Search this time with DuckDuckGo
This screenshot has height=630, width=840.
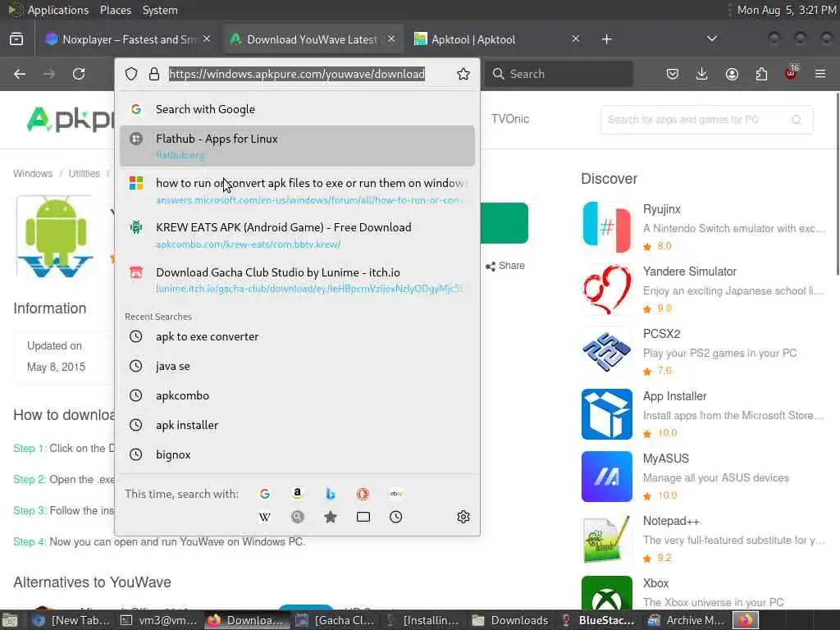point(363,494)
